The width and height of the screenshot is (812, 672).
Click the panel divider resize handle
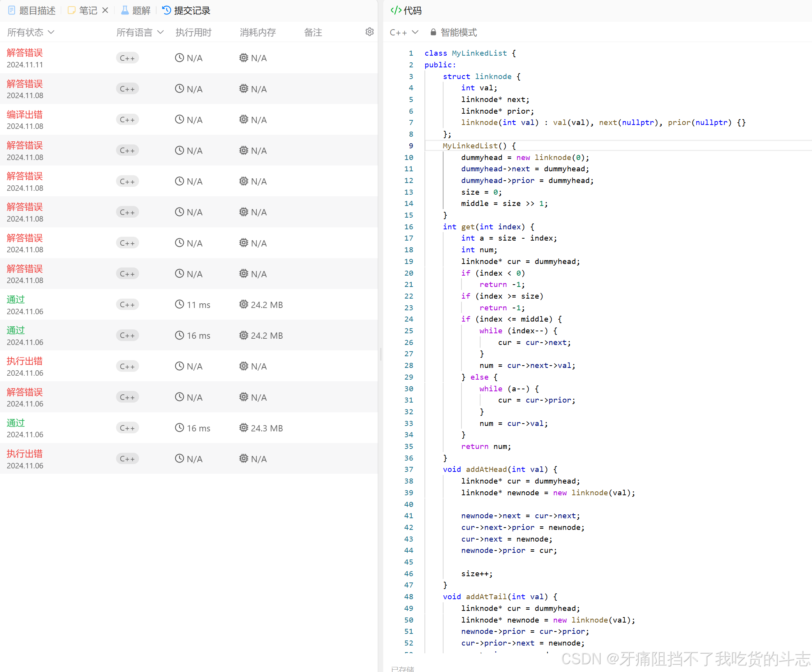coord(380,354)
